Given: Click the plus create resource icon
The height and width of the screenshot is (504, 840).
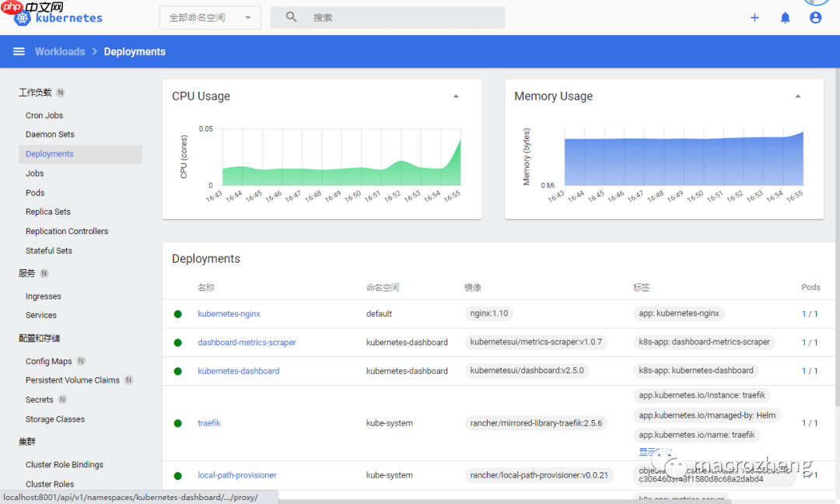Looking at the screenshot, I should coord(754,17).
